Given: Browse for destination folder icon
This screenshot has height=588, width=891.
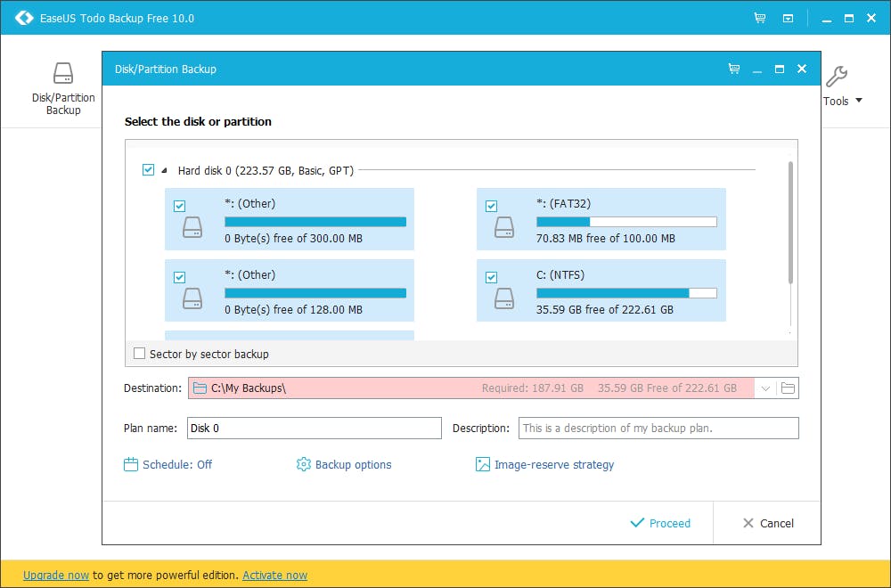Looking at the screenshot, I should (788, 388).
